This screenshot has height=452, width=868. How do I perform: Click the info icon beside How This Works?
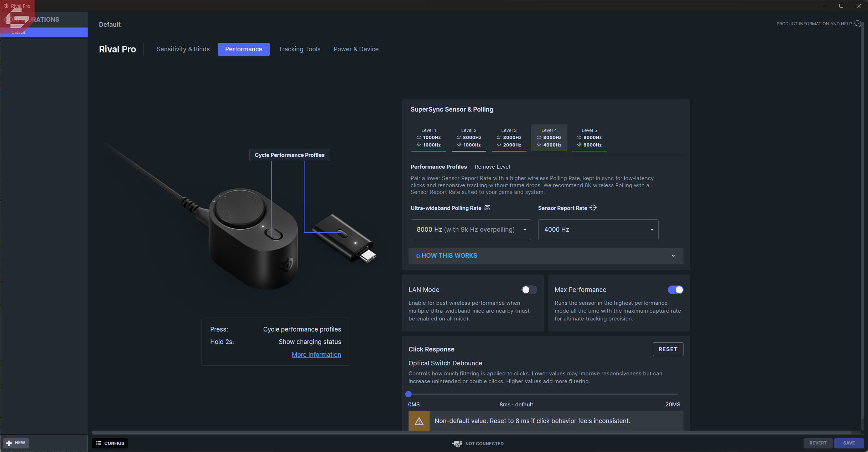pyautogui.click(x=417, y=256)
